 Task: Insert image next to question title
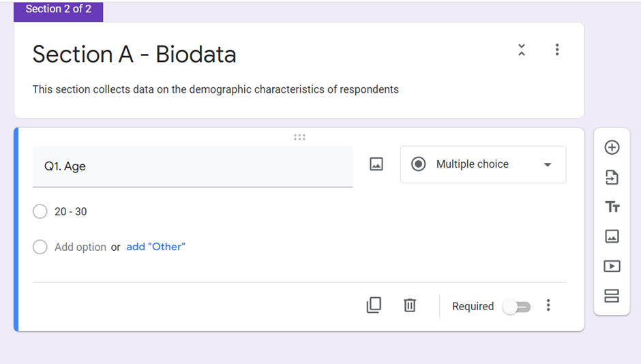tap(376, 164)
